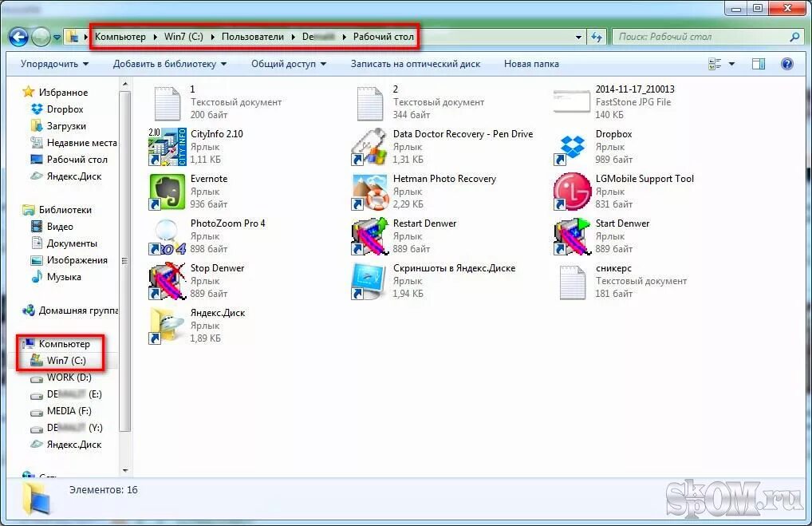This screenshot has height=526, width=812.
Task: Open Dropbox in Избранное sidebar
Action: point(65,109)
